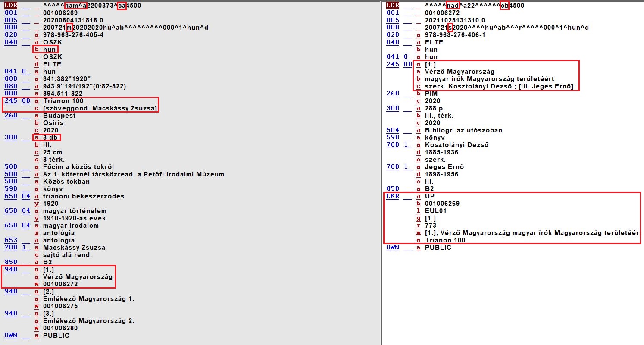Open 700 tag beside Macskássy Zsuzsa
The height and width of the screenshot is (345, 644).
pyautogui.click(x=11, y=248)
